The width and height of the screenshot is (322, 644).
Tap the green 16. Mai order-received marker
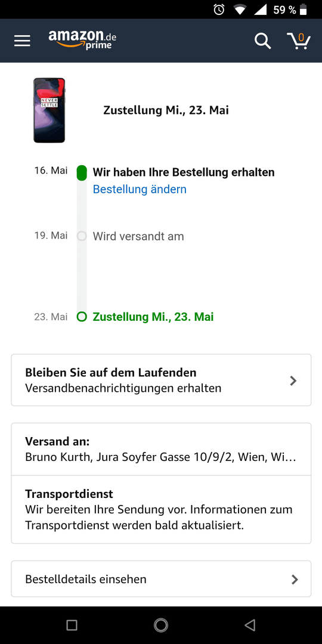click(82, 172)
